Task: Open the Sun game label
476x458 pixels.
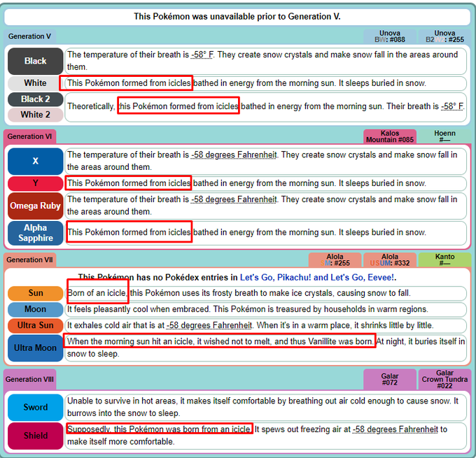Action: point(36,293)
